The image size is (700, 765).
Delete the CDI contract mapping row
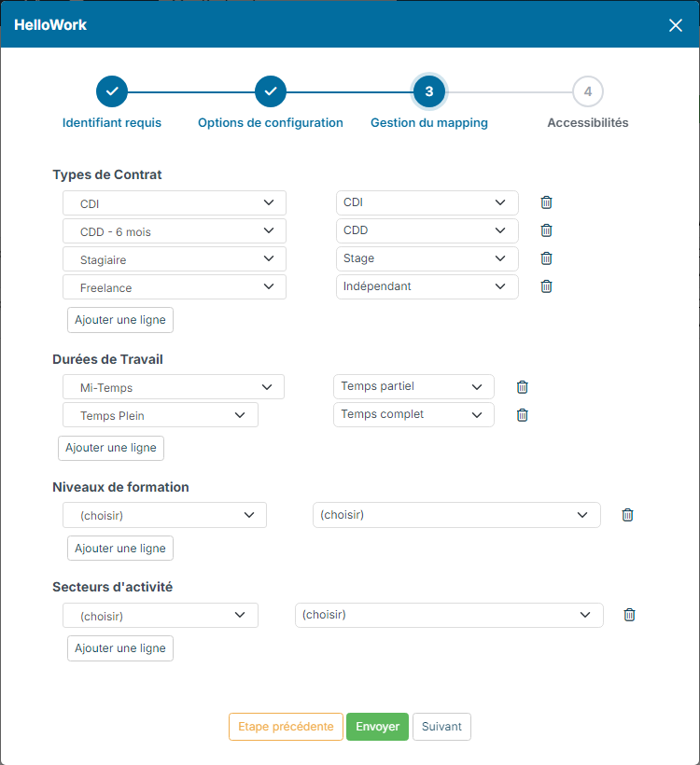546,202
